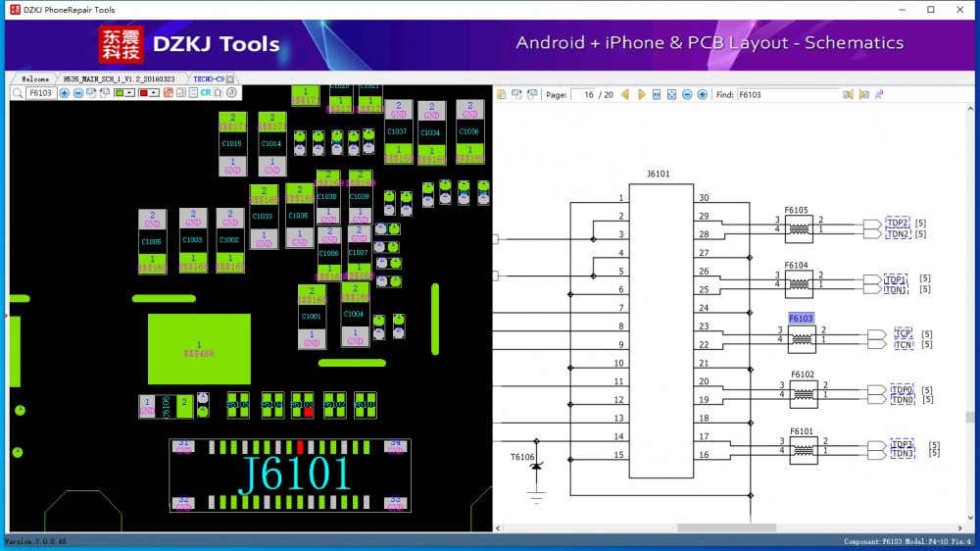Find previous match in schematic
Screen dimensions: 980x551
point(848,94)
